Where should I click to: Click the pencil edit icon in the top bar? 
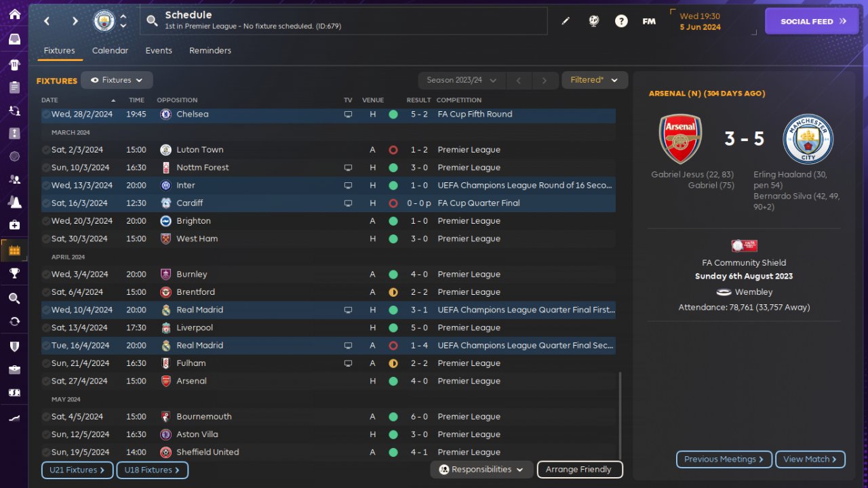pos(566,21)
